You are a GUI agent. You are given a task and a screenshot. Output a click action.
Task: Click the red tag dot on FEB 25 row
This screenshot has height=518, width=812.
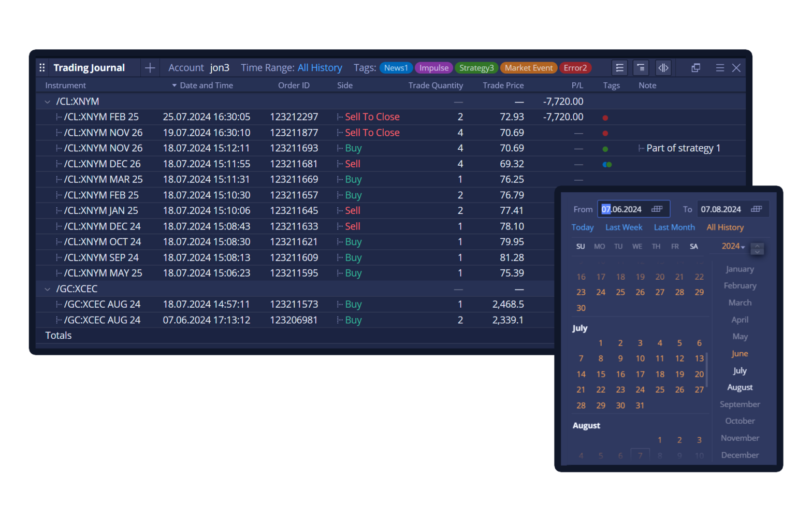pos(605,118)
